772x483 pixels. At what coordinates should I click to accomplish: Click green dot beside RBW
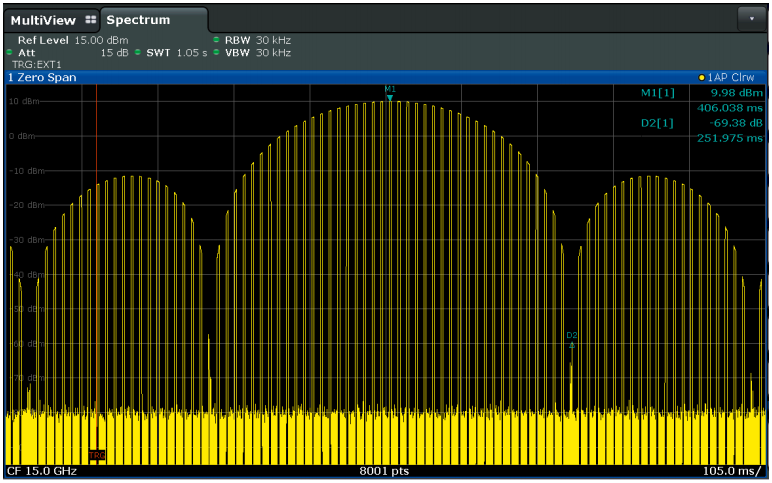(x=216, y=40)
